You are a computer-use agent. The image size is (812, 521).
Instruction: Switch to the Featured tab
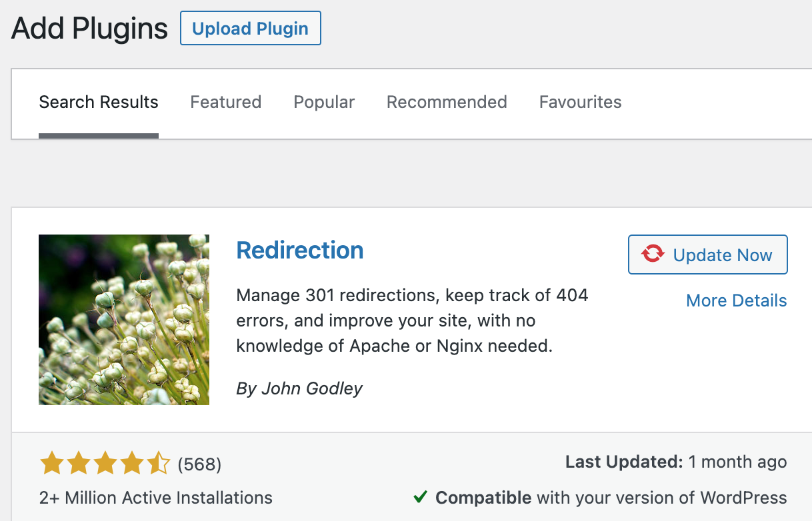point(226,102)
